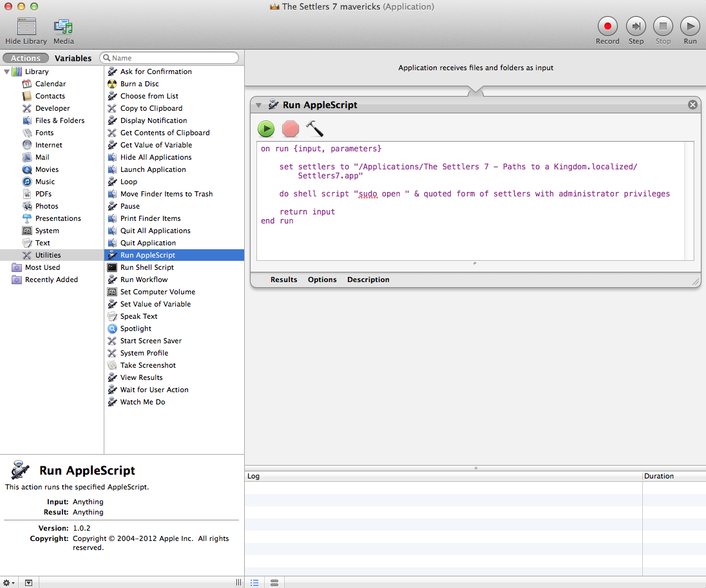706x588 pixels.
Task: Click the Run button in toolbar
Action: [x=690, y=26]
